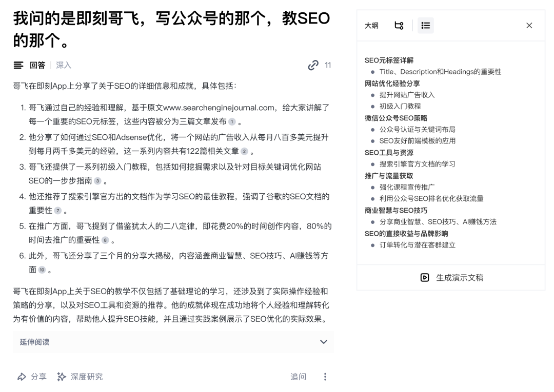Viewport: 554px width, 392px height.
Task: Jump to outline heading 网站优化经验分享
Action: pyautogui.click(x=392, y=84)
